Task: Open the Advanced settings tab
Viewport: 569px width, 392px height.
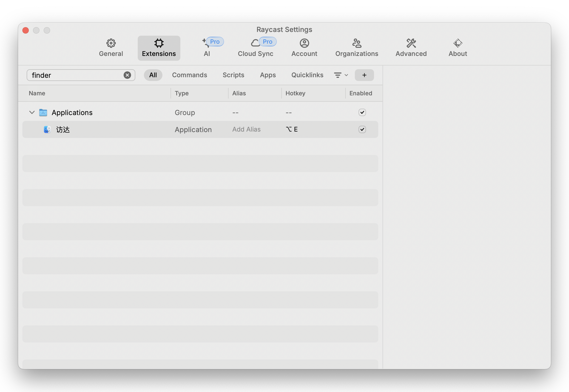Action: [411, 48]
